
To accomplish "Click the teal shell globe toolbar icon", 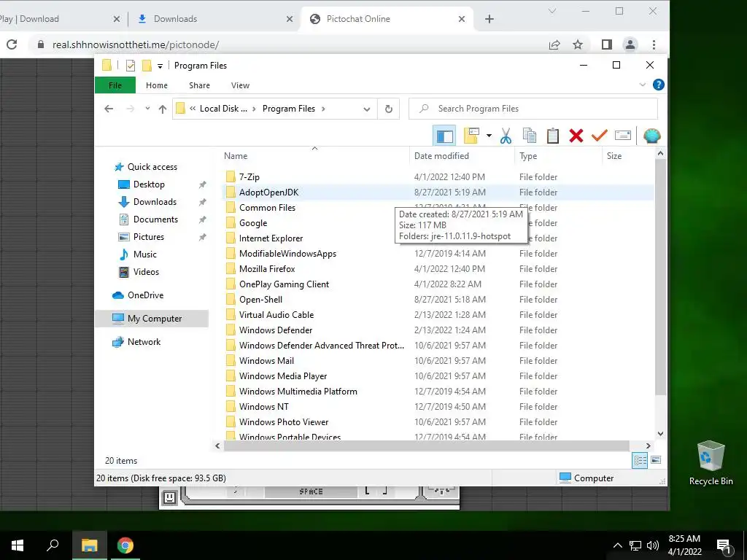I will (x=651, y=136).
